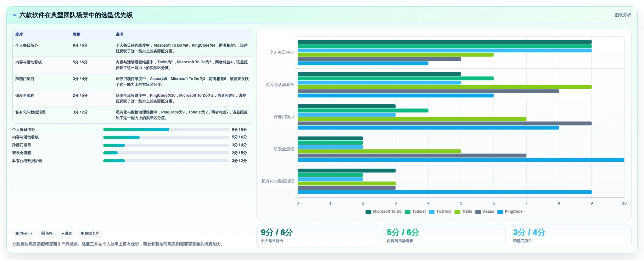Click the 研发全流程 progress bar
This screenshot has width=644, height=260.
(x=166, y=153)
